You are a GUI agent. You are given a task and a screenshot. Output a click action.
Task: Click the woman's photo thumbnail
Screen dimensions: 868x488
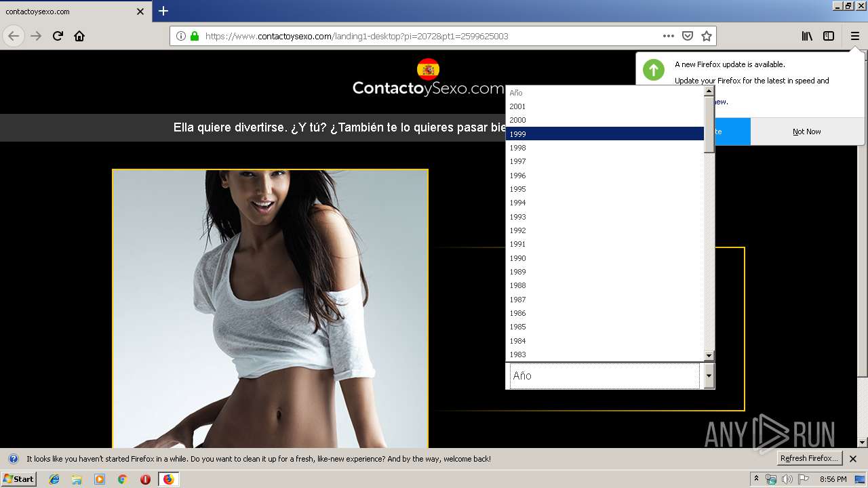[270, 308]
